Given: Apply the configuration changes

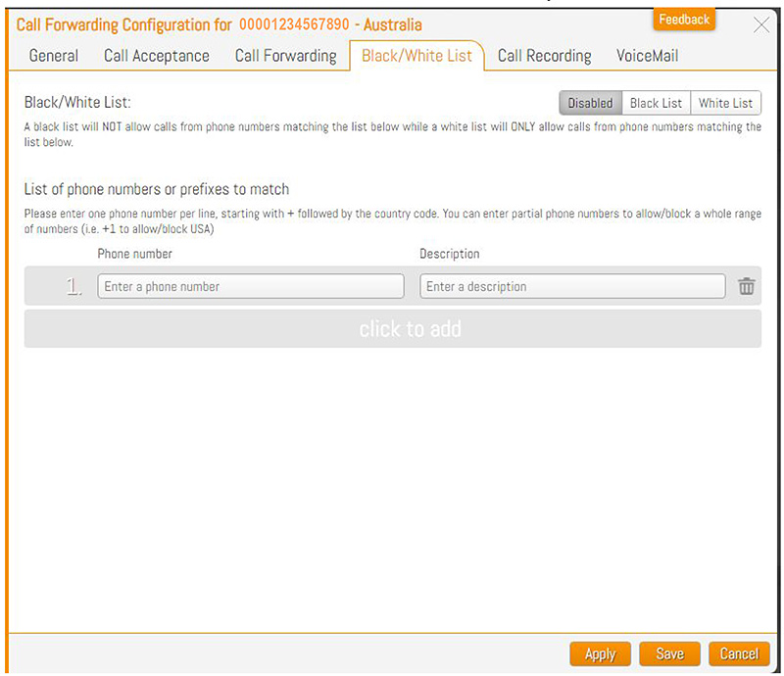Looking at the screenshot, I should [x=600, y=654].
